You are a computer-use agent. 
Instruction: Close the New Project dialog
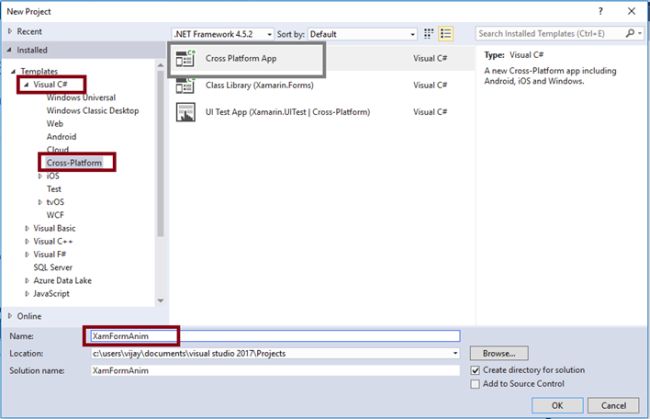(x=631, y=11)
